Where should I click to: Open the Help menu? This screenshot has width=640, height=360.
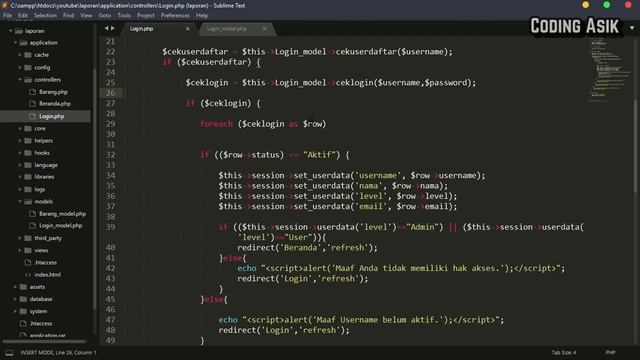(x=202, y=16)
